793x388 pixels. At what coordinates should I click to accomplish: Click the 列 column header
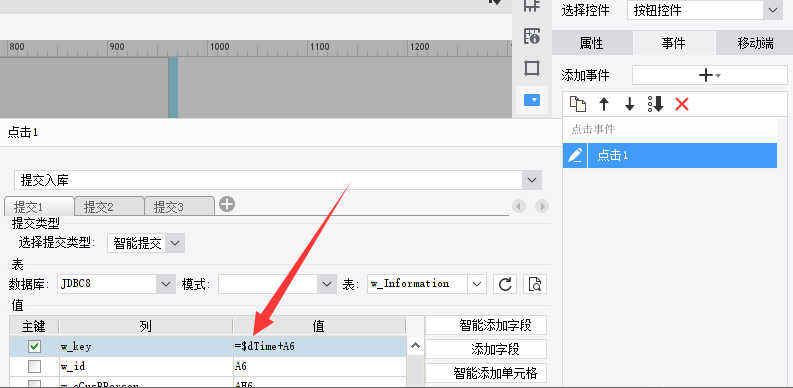pyautogui.click(x=146, y=326)
